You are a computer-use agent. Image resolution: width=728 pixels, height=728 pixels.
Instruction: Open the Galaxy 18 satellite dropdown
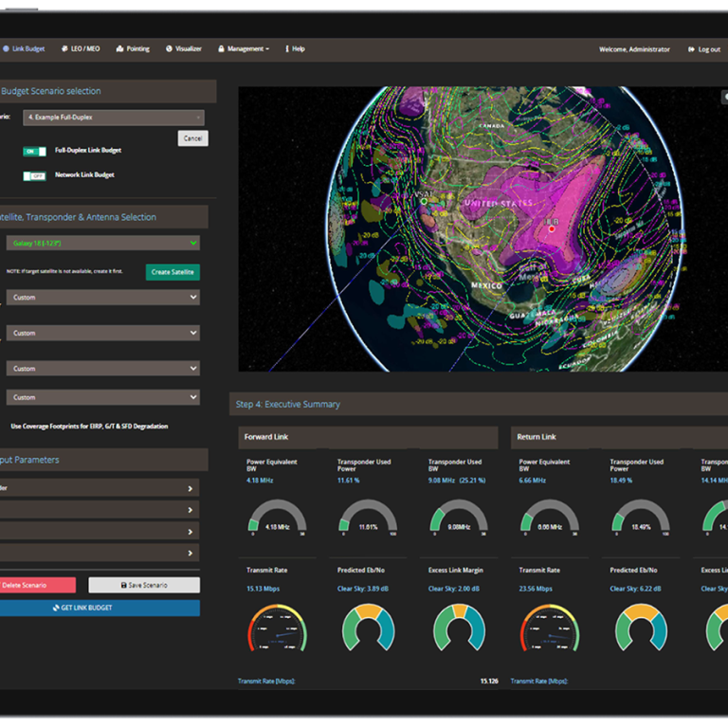102,244
